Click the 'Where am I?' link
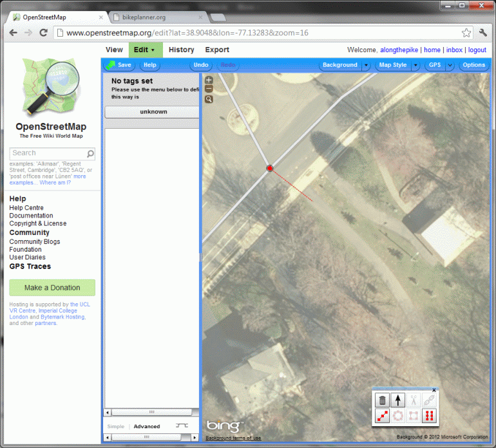This screenshot has width=496, height=448. pos(55,182)
